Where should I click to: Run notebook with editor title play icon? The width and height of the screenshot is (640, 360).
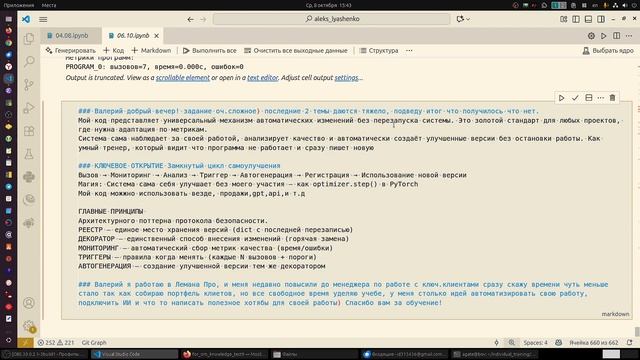pos(604,36)
